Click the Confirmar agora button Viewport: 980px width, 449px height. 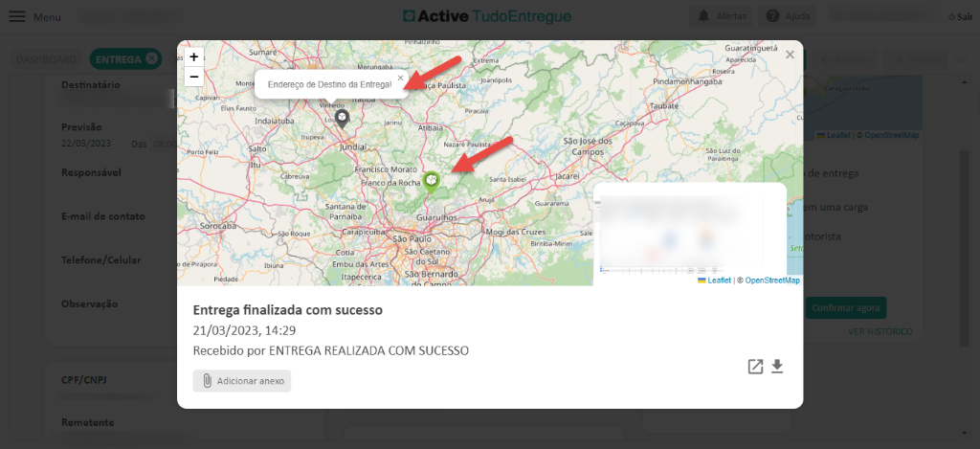click(x=845, y=307)
